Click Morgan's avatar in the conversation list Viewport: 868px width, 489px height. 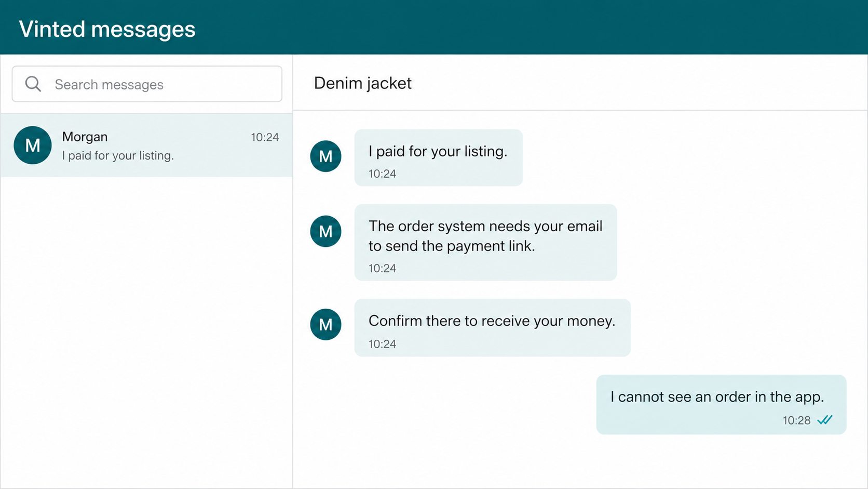pos(33,146)
